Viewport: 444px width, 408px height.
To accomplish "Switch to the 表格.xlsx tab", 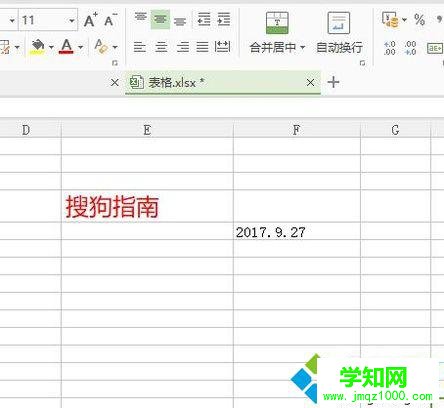I will [x=223, y=82].
